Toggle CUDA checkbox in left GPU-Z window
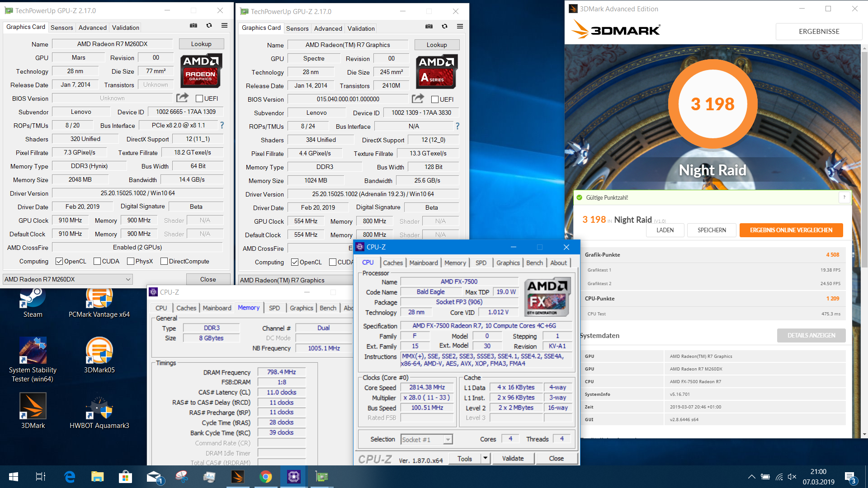 (x=97, y=261)
